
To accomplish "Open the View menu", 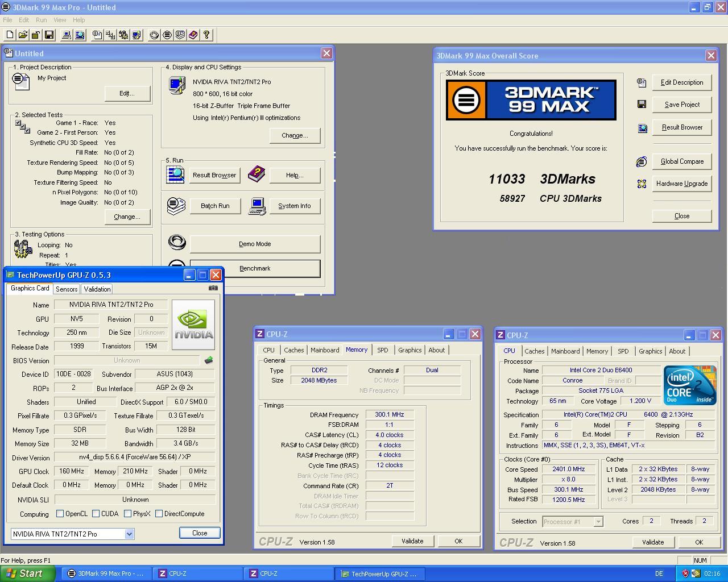I will pos(60,20).
